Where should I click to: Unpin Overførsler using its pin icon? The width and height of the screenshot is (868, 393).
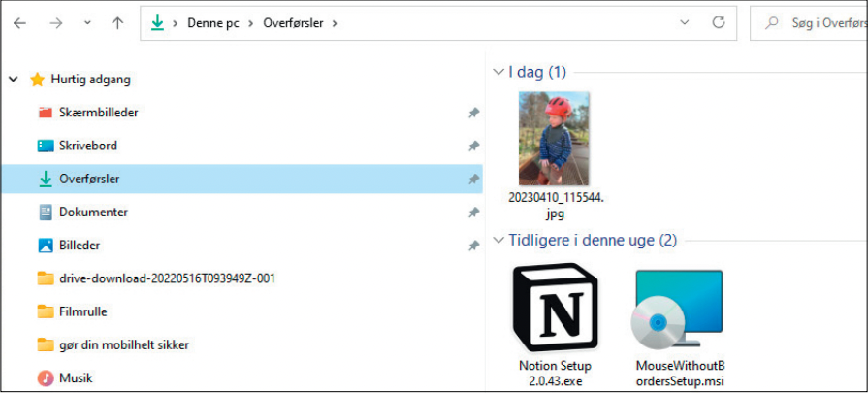(x=473, y=180)
